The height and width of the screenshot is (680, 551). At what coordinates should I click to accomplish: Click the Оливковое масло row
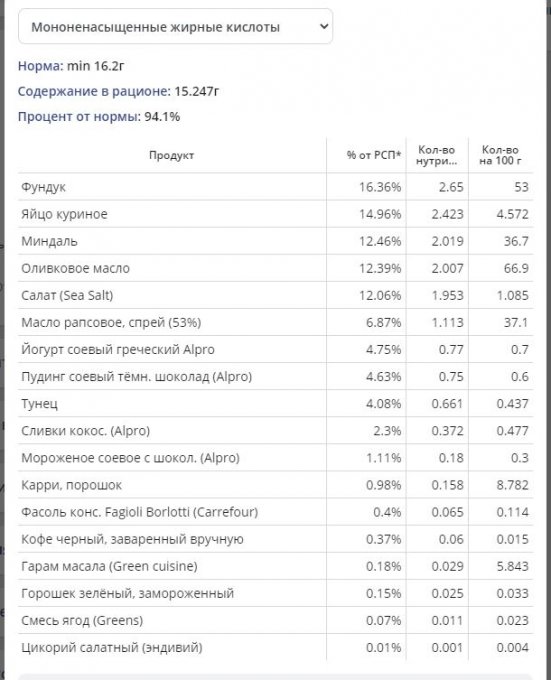[x=275, y=268]
